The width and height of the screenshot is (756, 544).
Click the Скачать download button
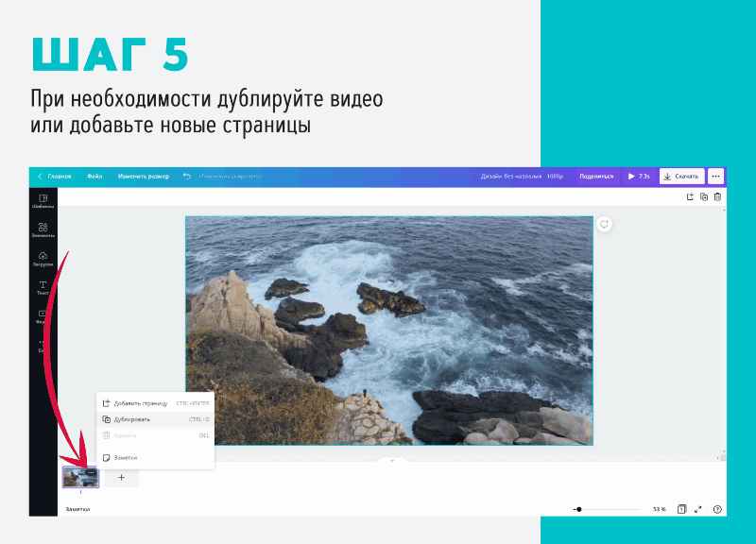coord(681,177)
